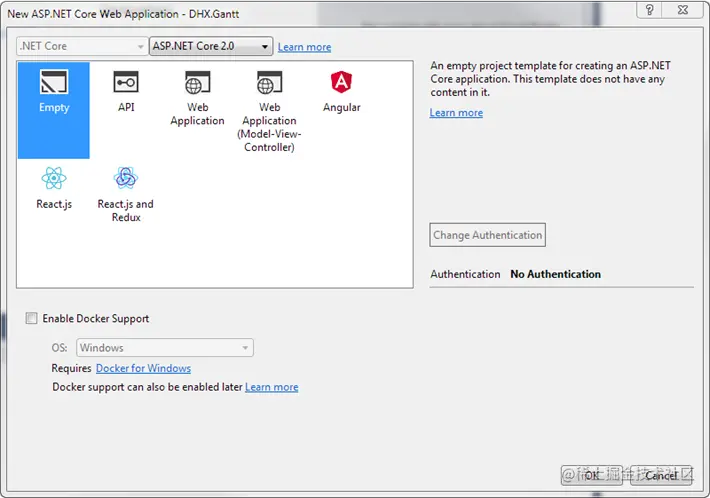Close the New ASP.NET Core dialog
This screenshot has width=710, height=498.
tap(683, 10)
